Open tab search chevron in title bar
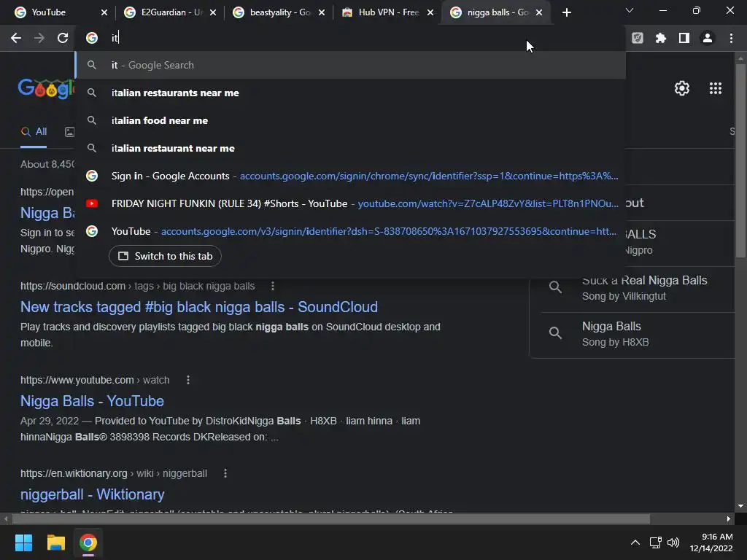The image size is (747, 560). point(630,10)
